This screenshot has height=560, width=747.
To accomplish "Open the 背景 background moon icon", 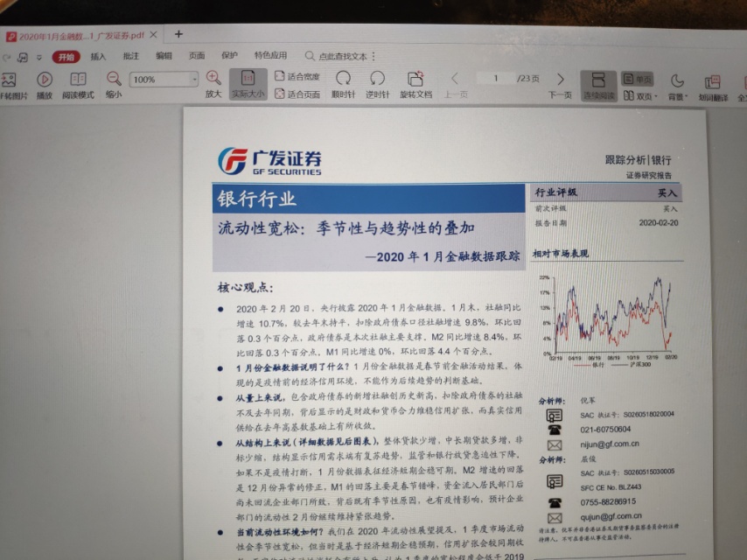I will pyautogui.click(x=676, y=81).
